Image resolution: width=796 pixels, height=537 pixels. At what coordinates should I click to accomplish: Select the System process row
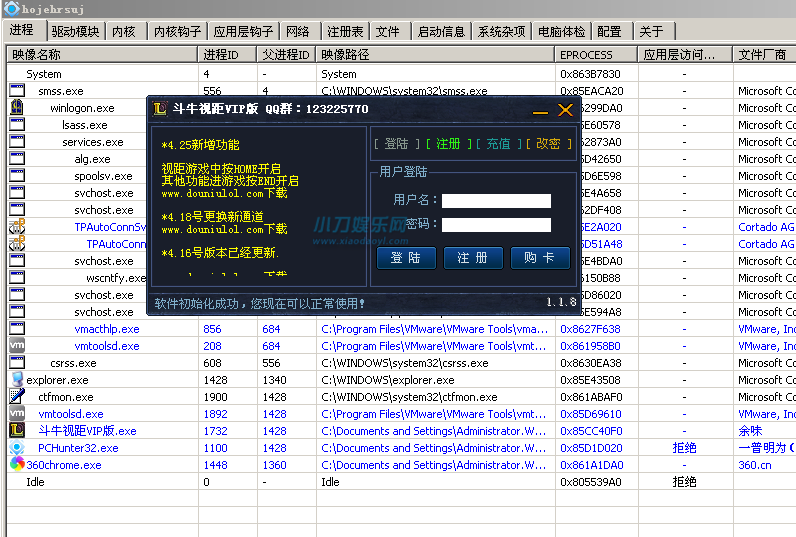click(x=401, y=74)
